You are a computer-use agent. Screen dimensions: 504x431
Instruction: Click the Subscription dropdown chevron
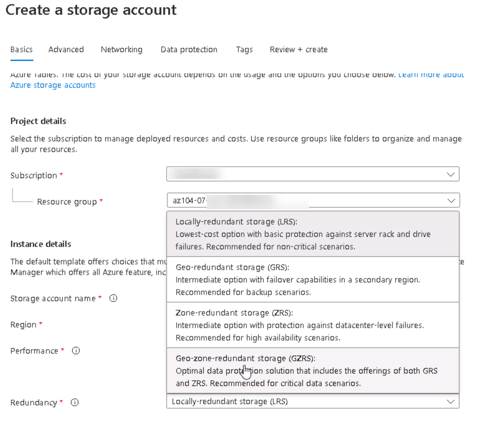pos(451,174)
